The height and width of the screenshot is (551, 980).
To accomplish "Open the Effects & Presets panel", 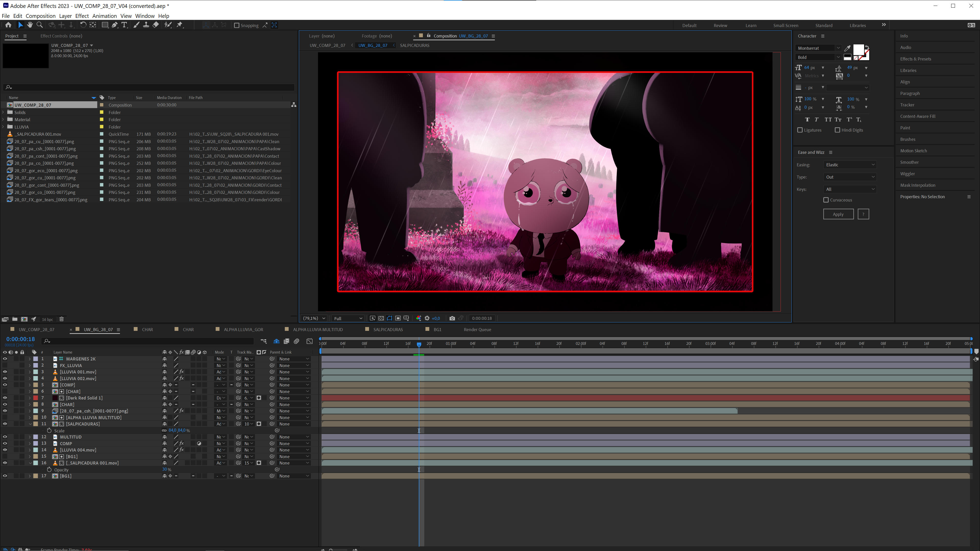I will 915,59.
